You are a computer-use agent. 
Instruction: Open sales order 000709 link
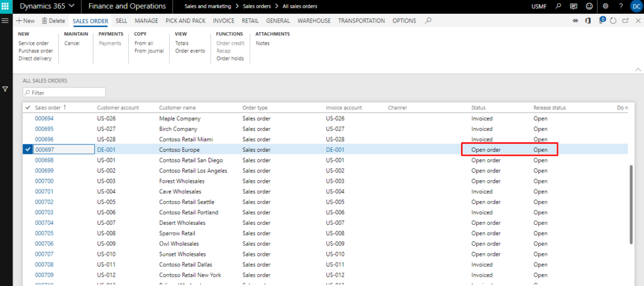45,275
